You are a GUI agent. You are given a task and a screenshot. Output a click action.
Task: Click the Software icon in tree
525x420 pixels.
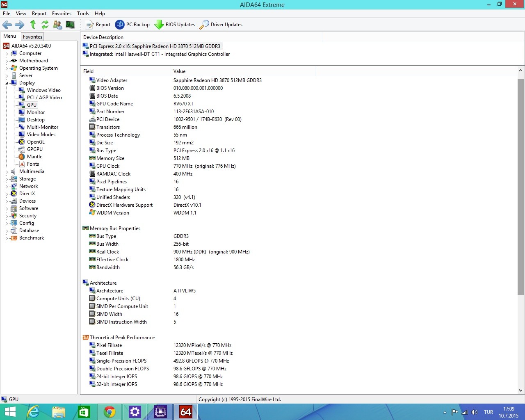tap(14, 208)
